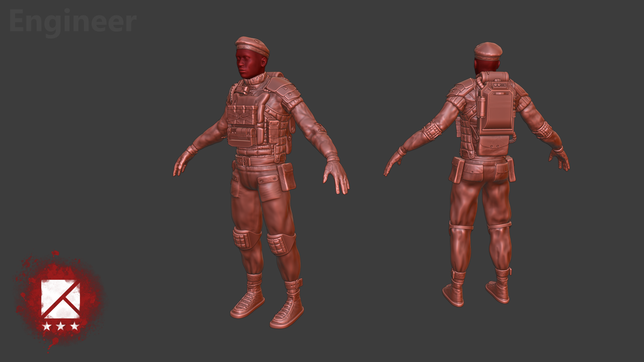Click the back-view Engineer character model
The height and width of the screenshot is (362, 644).
[x=477, y=174]
